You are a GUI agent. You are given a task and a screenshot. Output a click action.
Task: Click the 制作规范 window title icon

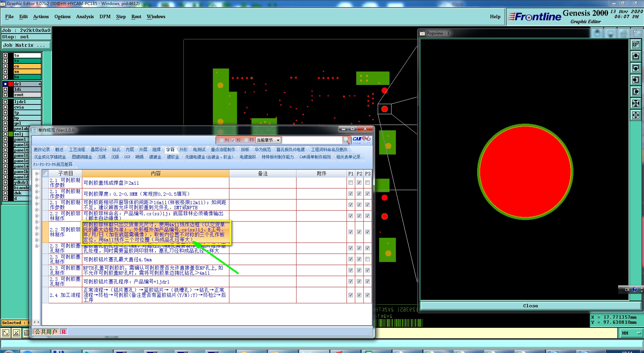click(x=34, y=130)
